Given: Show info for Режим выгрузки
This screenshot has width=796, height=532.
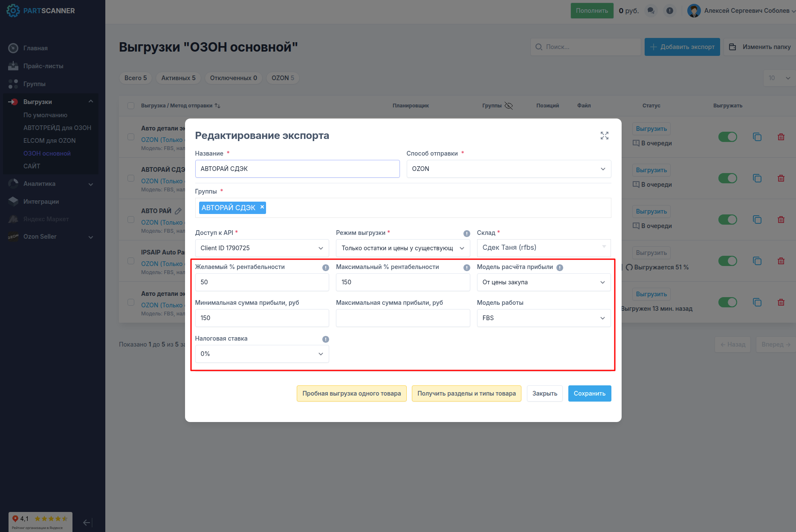Looking at the screenshot, I should [467, 233].
